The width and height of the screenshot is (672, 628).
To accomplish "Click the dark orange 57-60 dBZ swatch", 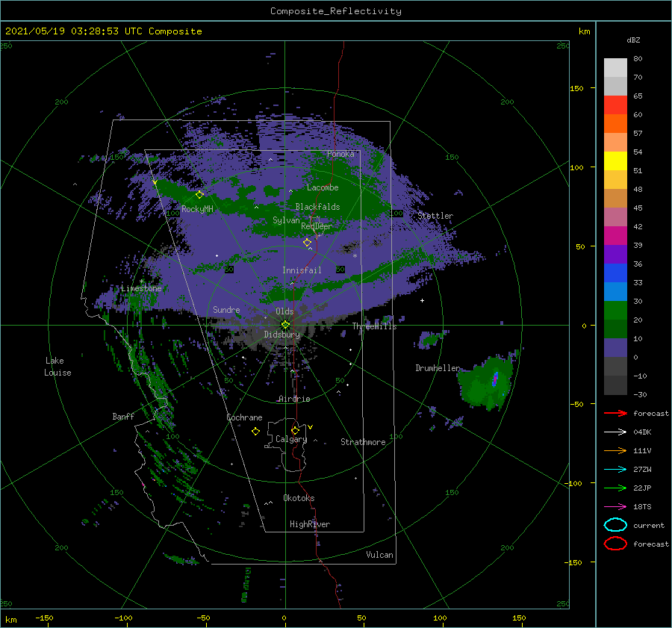I will pyautogui.click(x=615, y=123).
